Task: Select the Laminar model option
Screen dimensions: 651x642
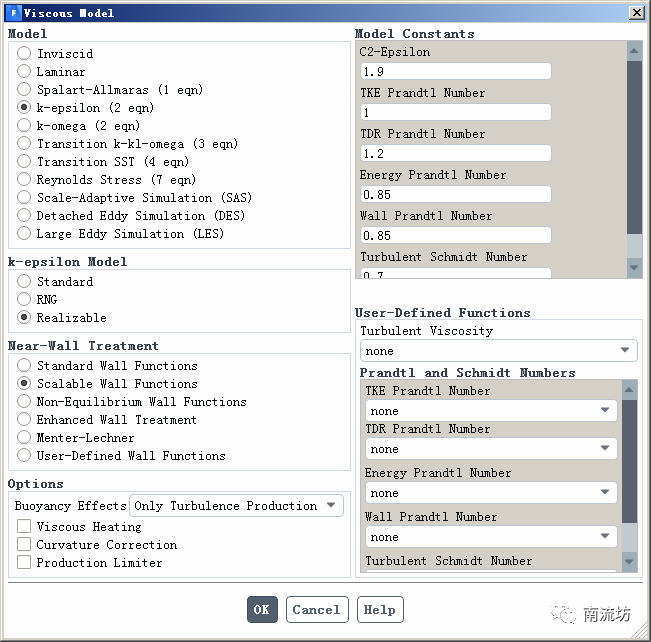Action: (x=24, y=71)
